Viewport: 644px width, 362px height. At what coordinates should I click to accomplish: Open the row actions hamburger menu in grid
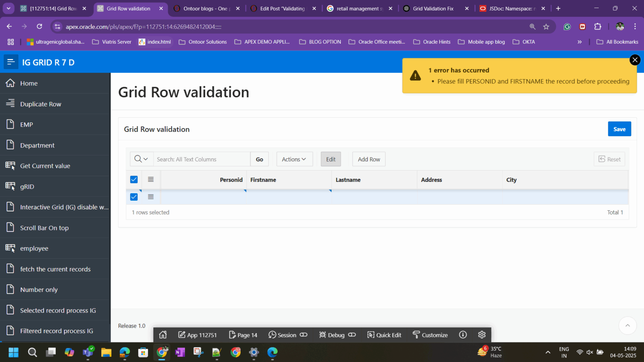point(151,197)
